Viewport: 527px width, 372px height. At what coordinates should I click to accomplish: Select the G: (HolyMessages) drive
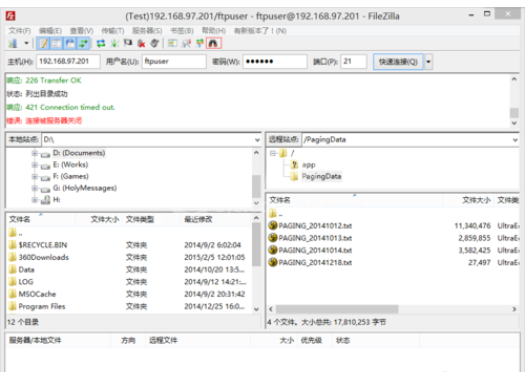coord(85,188)
